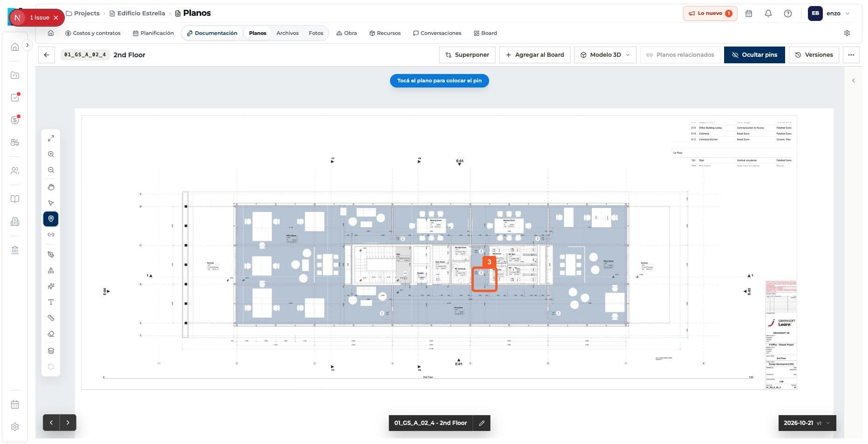Select the shapes tool

click(51, 270)
